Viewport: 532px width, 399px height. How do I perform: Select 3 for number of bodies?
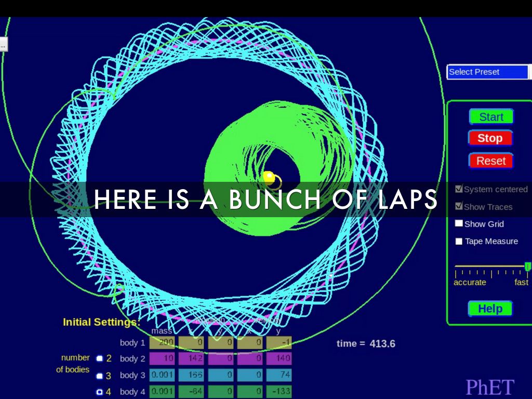[100, 376]
